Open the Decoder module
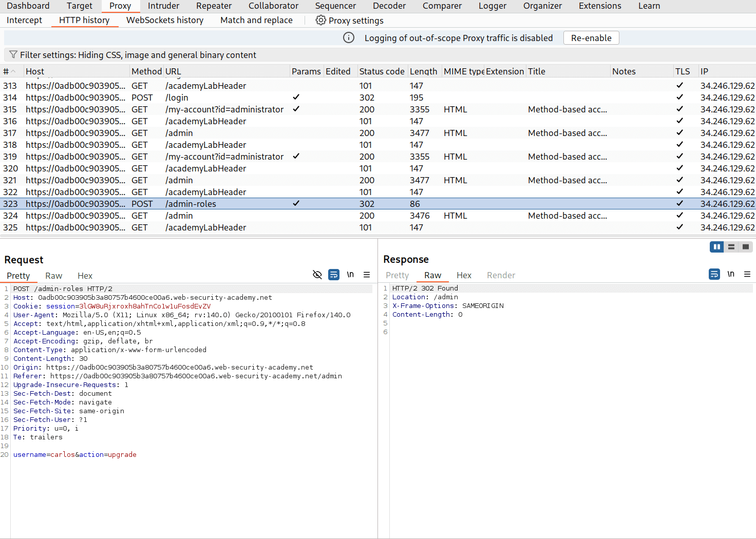 [389, 6]
